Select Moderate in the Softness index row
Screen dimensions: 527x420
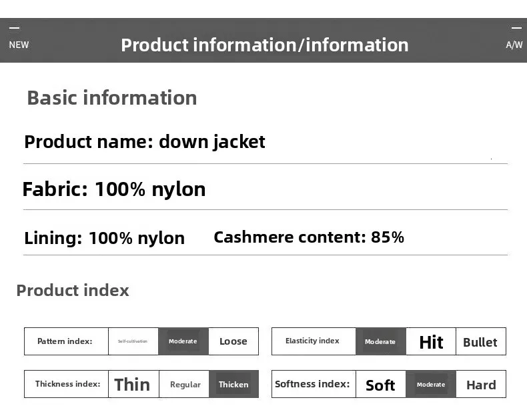pos(431,384)
